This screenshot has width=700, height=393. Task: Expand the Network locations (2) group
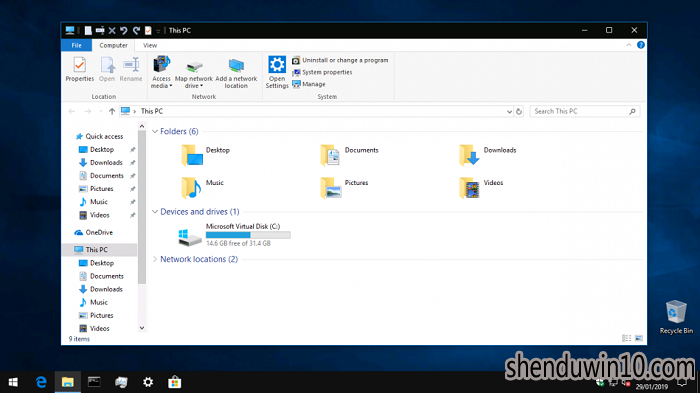tap(155, 259)
